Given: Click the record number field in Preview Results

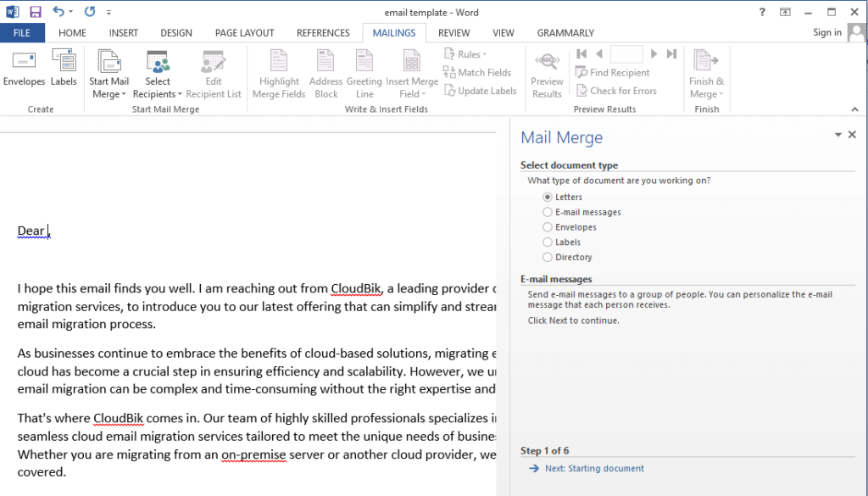Looking at the screenshot, I should coord(627,53).
